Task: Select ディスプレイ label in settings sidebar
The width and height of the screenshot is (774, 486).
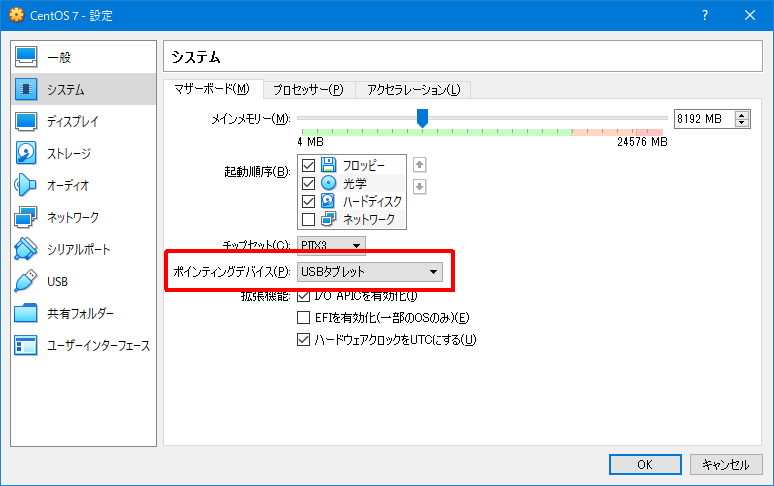Action: pyautogui.click(x=73, y=121)
